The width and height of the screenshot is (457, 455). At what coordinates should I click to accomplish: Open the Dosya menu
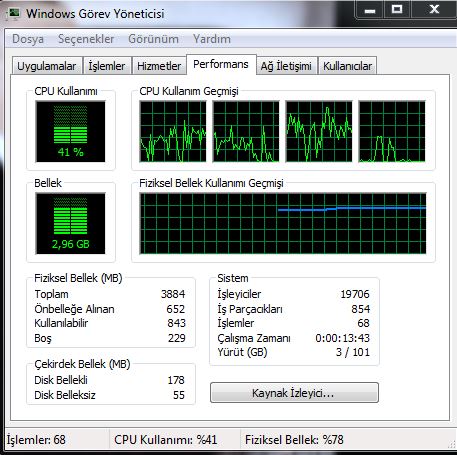[28, 39]
